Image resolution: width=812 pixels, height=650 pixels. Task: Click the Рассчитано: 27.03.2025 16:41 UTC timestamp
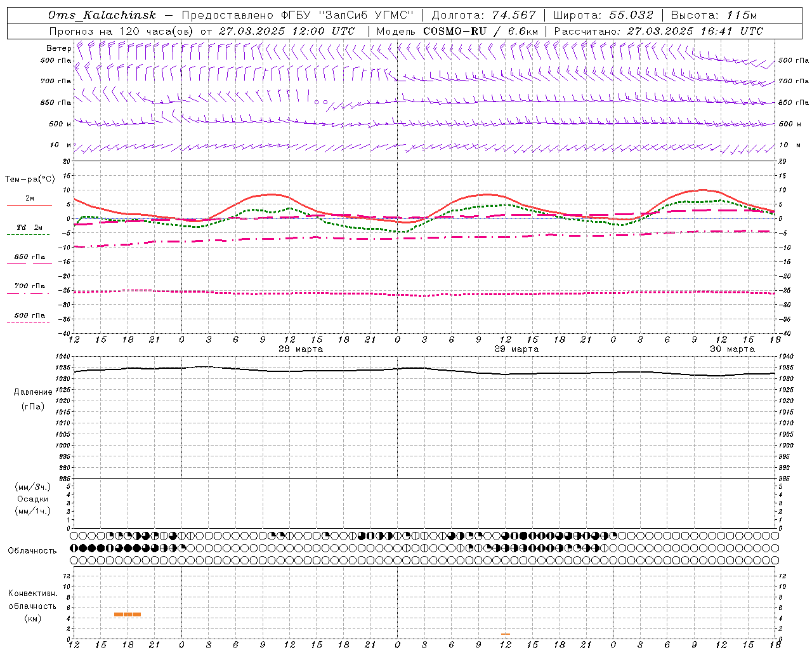[658, 31]
